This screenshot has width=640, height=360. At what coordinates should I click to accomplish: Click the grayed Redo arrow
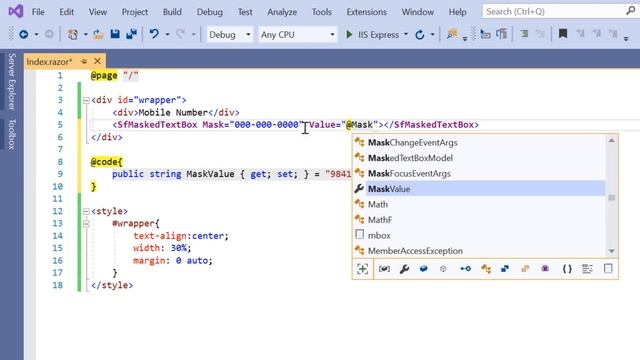pyautogui.click(x=180, y=34)
